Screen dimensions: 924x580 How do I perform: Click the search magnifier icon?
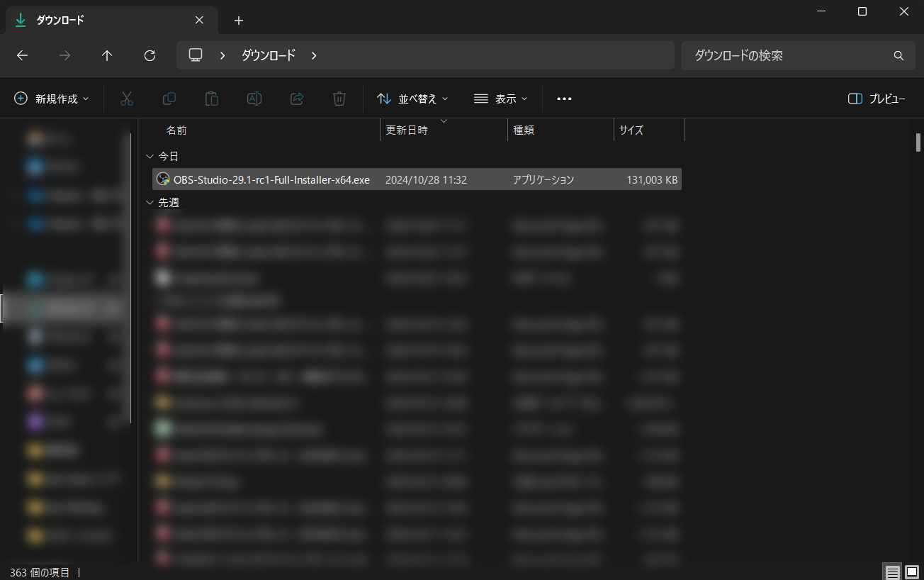click(x=898, y=55)
